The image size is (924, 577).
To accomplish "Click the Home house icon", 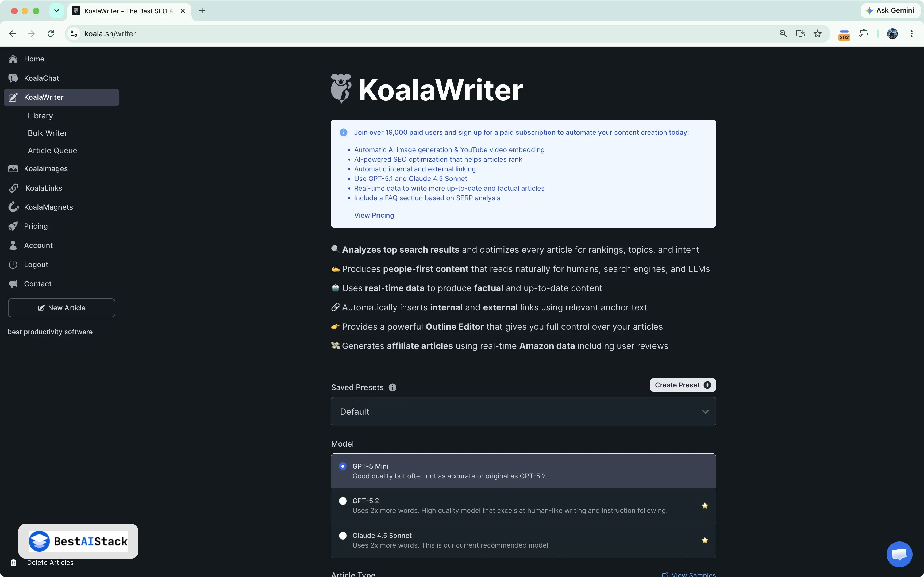I will pyautogui.click(x=13, y=59).
